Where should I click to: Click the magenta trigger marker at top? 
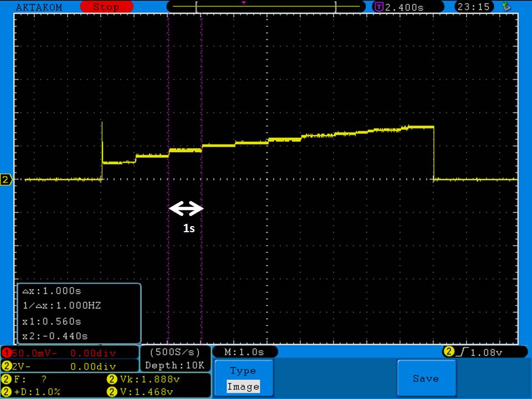coord(243,3)
